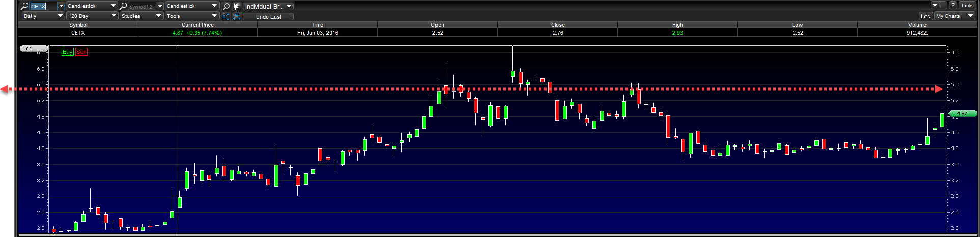Click the green 4.87 current price tag on right axis

pyautogui.click(x=963, y=114)
